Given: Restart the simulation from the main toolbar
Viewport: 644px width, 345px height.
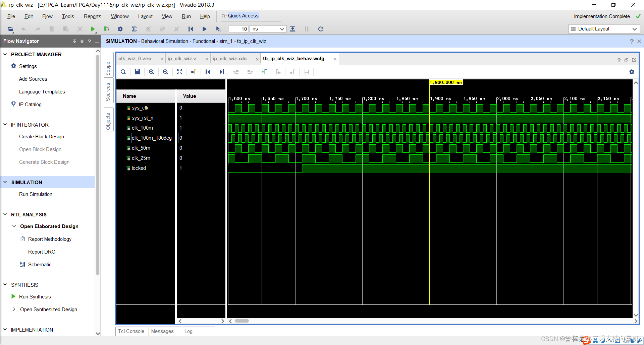Looking at the screenshot, I should [191, 29].
